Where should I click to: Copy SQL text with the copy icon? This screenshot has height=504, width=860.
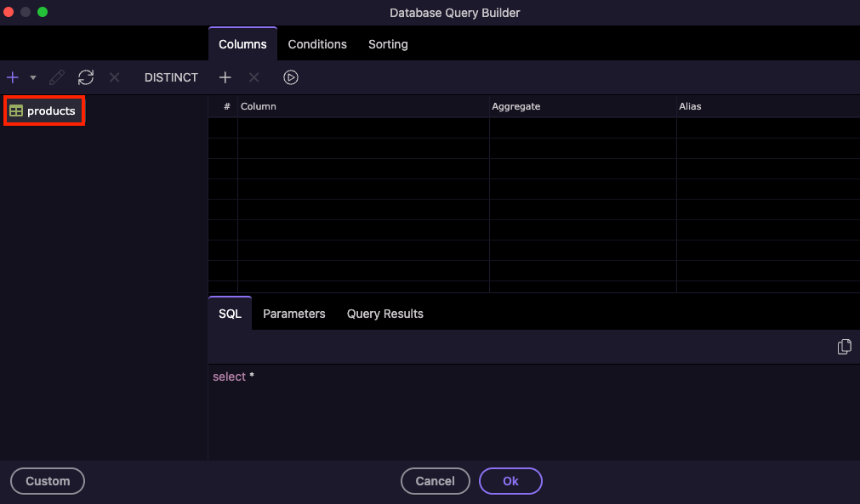844,347
